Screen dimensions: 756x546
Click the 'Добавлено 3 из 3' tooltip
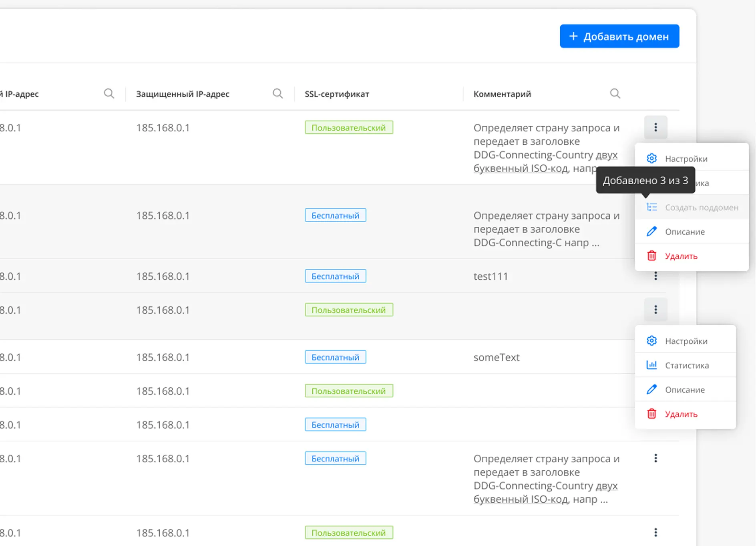tap(645, 180)
